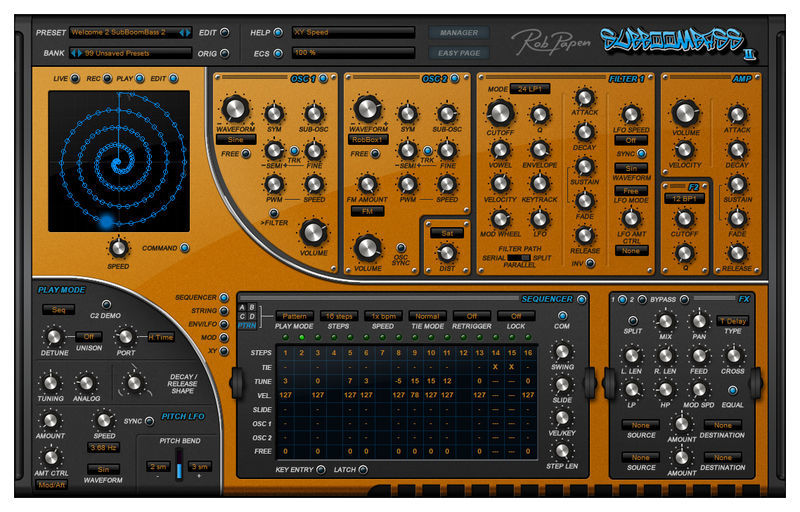Click step 5 Tune value 7
This screenshot has height=512, width=800.
(x=350, y=381)
